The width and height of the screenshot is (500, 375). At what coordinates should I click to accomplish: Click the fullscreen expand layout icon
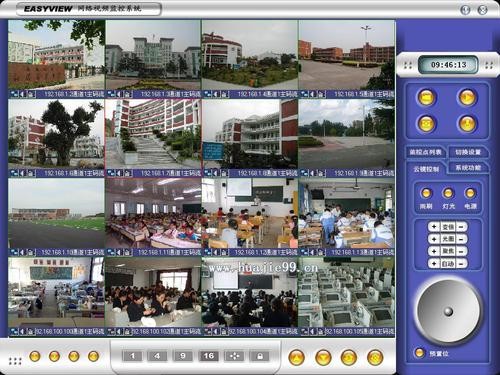coord(234,356)
